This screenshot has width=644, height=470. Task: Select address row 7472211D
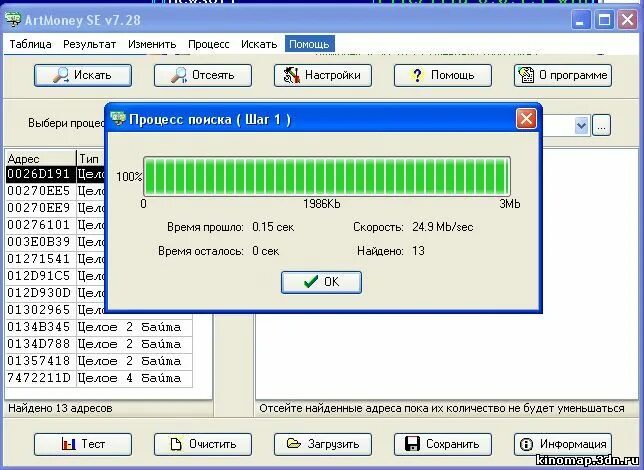(x=99, y=378)
